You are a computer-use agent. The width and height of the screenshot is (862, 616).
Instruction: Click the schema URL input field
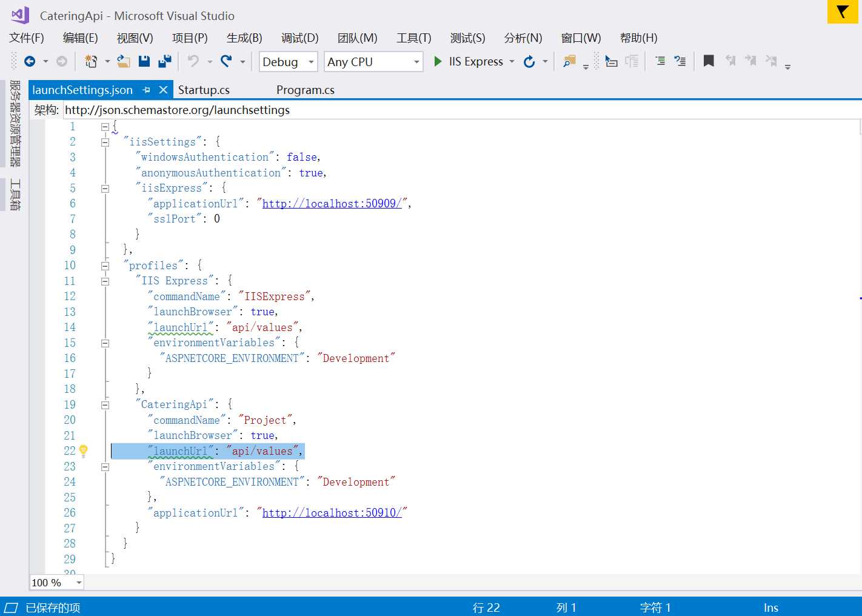462,110
